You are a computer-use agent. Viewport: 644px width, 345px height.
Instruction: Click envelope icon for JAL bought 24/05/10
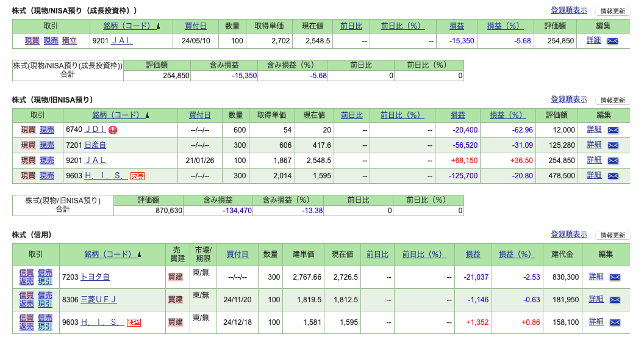pos(612,41)
